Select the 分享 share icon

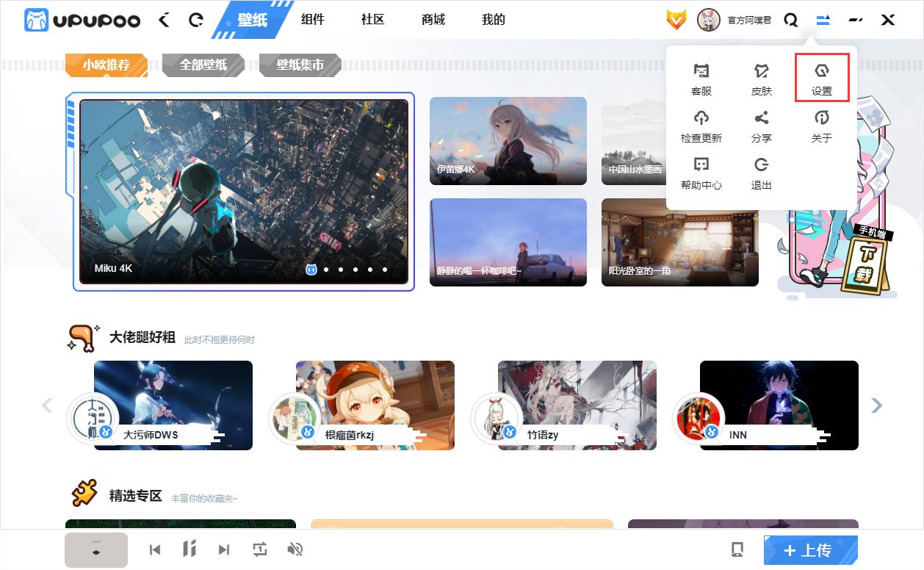[x=762, y=126]
